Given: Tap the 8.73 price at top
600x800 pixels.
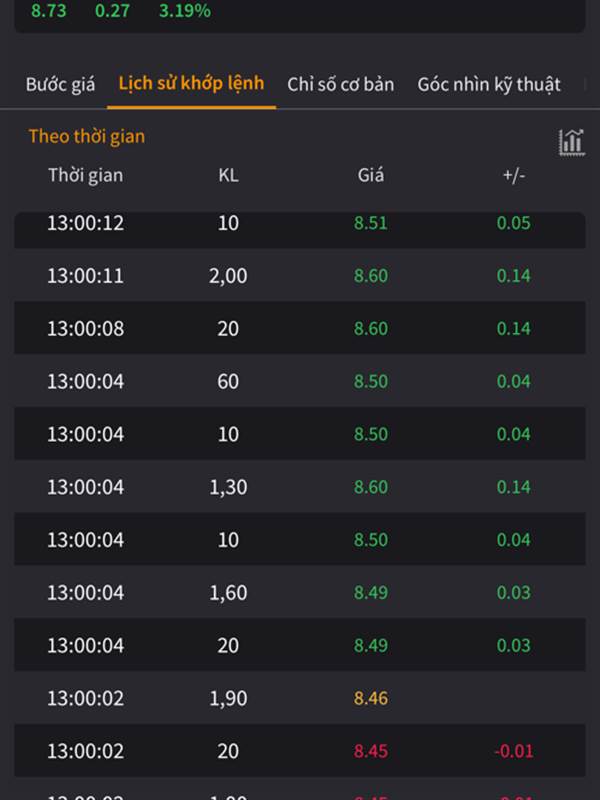Looking at the screenshot, I should click(49, 11).
